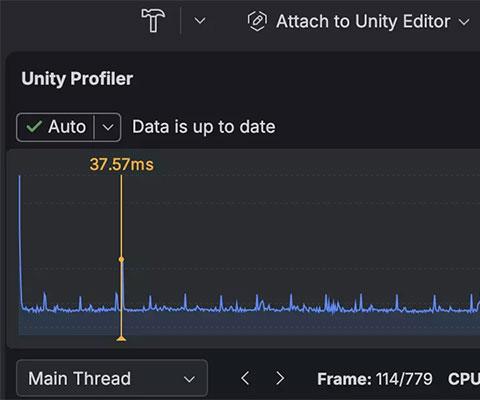The width and height of the screenshot is (480, 400).
Task: Click the 37.57ms frame time label
Action: [122, 164]
